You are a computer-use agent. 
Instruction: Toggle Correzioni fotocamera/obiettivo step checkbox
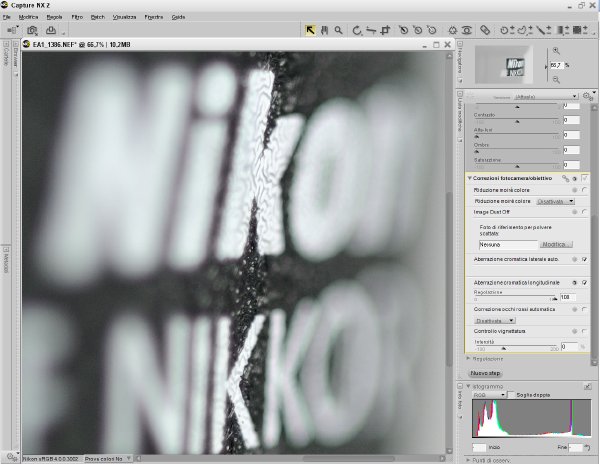[x=584, y=178]
